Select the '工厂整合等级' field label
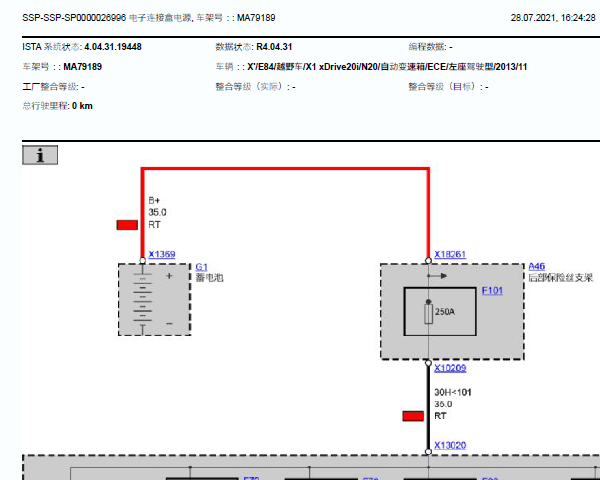The height and width of the screenshot is (480, 600). tap(50, 87)
